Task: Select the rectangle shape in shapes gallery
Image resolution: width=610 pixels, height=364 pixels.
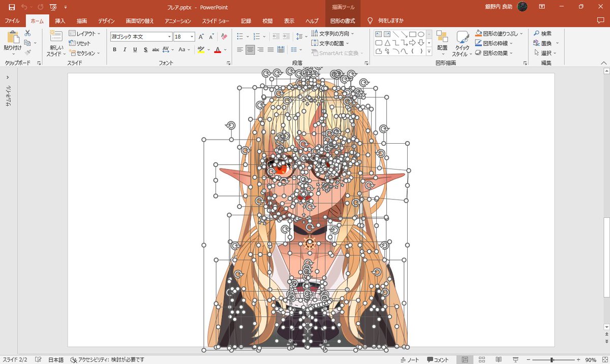Action: 413,34
